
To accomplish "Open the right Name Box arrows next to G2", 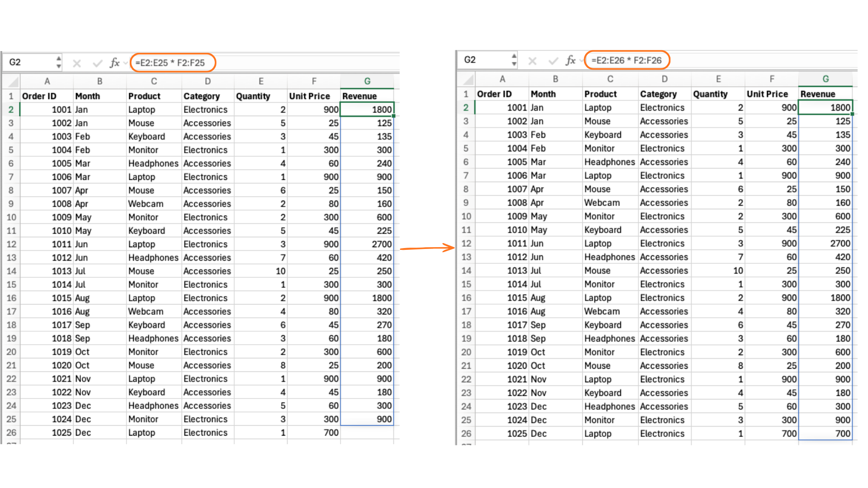I will 514,60.
